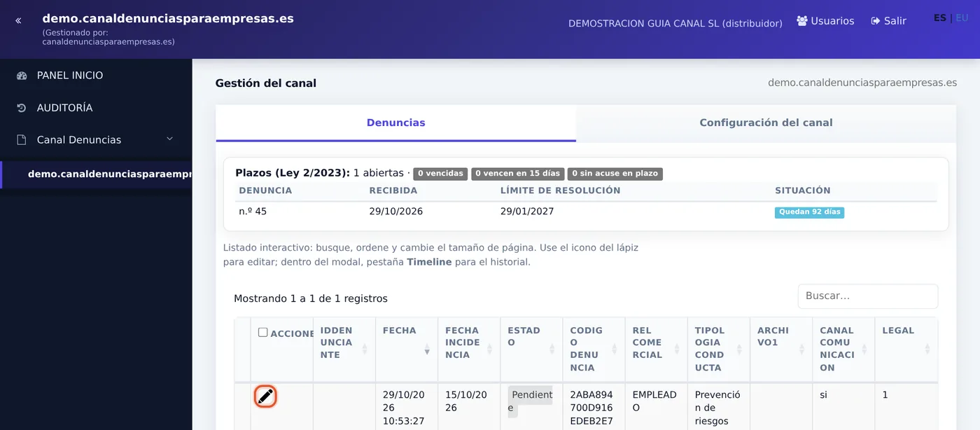The width and height of the screenshot is (980, 430).
Task: Focus the Buscar search field
Action: (868, 296)
